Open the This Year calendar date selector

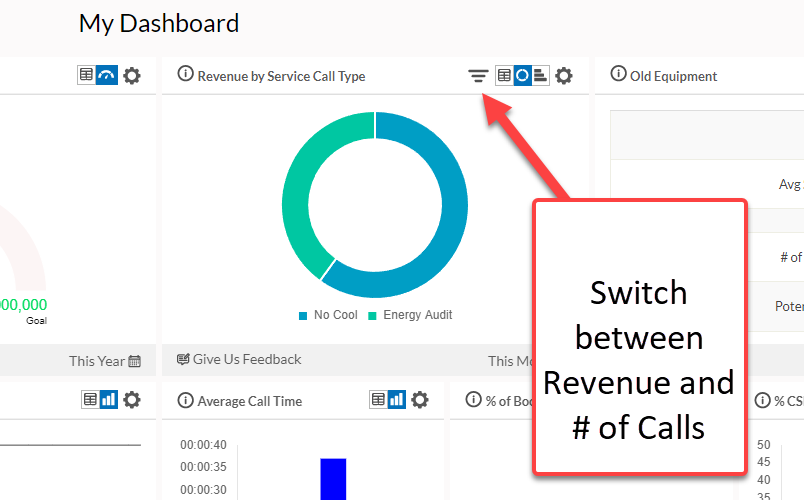[x=134, y=361]
